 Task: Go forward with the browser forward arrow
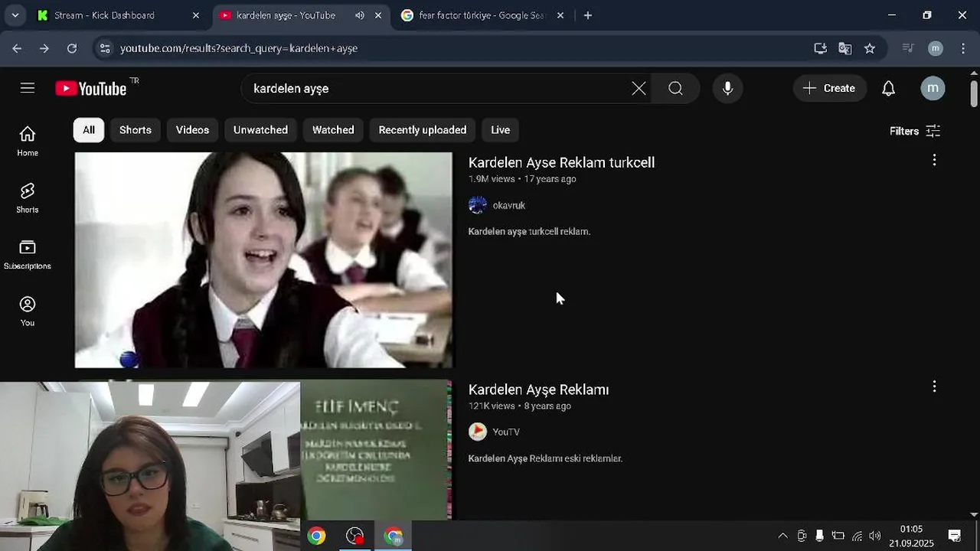[44, 48]
